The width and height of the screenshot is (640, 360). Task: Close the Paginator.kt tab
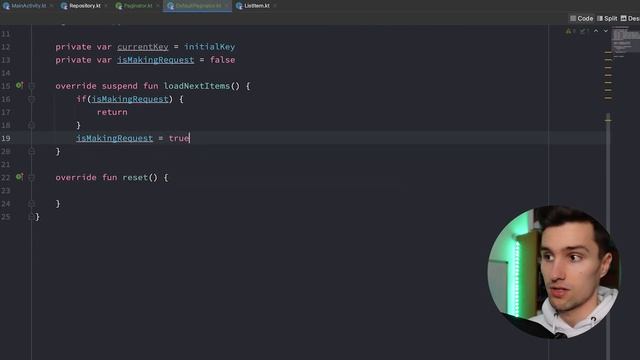point(158,6)
